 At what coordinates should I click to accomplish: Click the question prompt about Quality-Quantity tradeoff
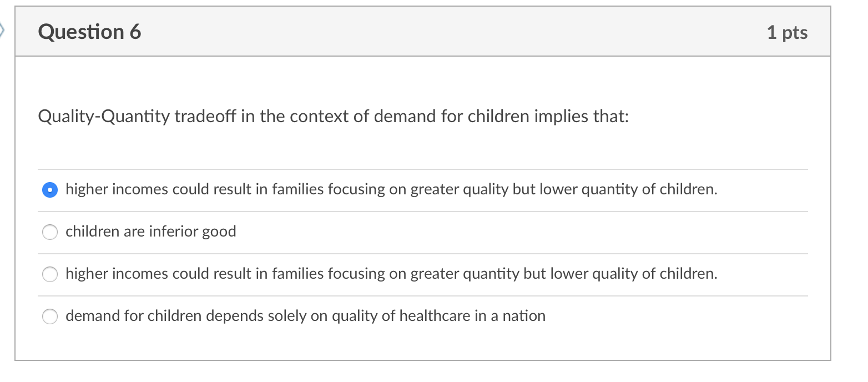coord(333,116)
